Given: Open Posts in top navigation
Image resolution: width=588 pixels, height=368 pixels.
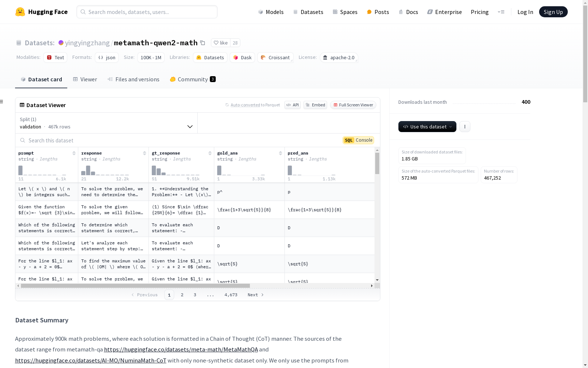Looking at the screenshot, I should tap(378, 12).
